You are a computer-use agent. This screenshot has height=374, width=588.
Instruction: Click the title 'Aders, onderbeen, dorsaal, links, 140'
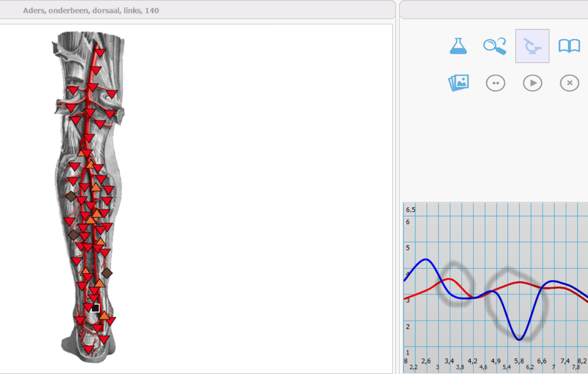tap(91, 11)
